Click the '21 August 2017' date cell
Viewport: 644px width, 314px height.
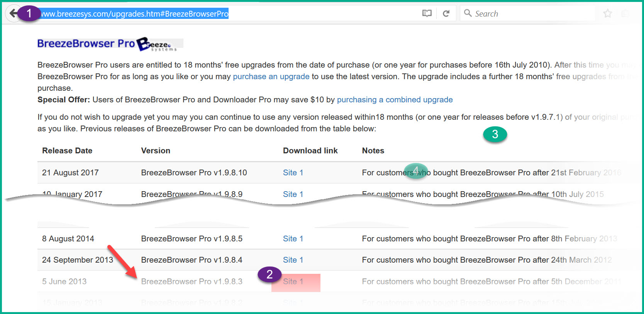click(x=70, y=173)
